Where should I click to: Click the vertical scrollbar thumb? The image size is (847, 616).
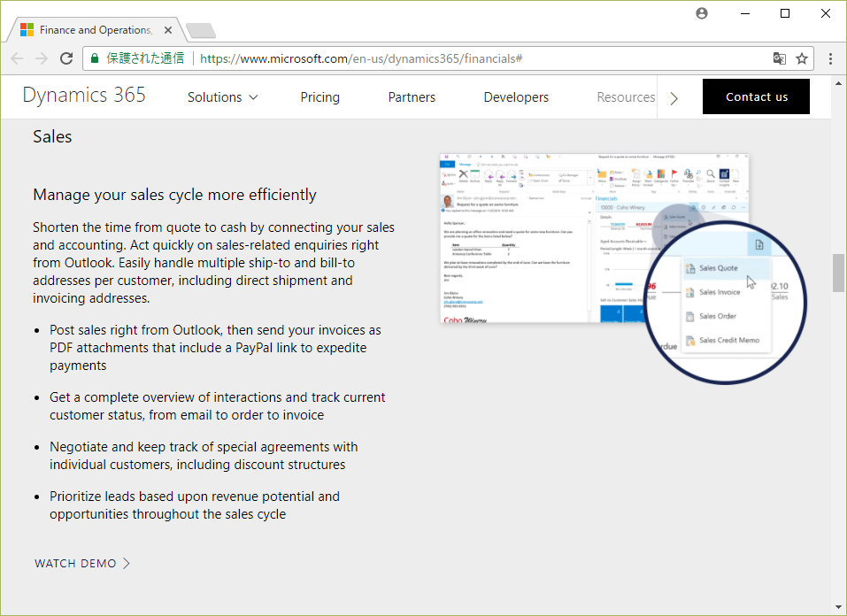[x=838, y=273]
